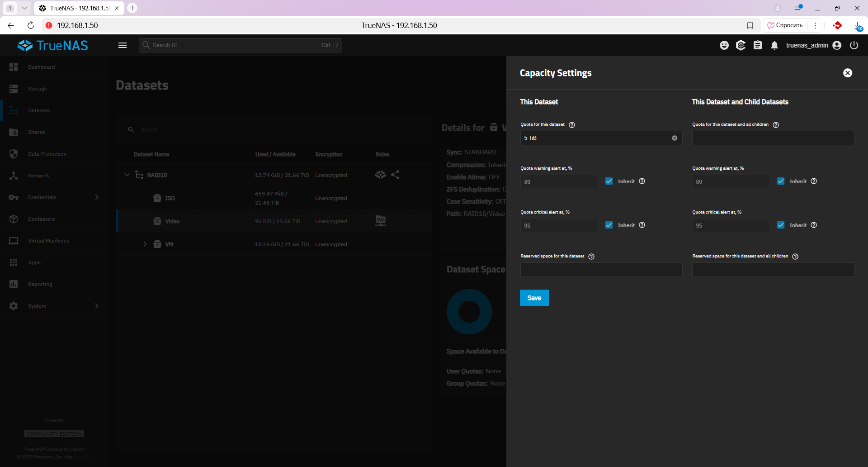Click the TrueCommand status icon
The height and width of the screenshot is (467, 868).
pyautogui.click(x=741, y=45)
